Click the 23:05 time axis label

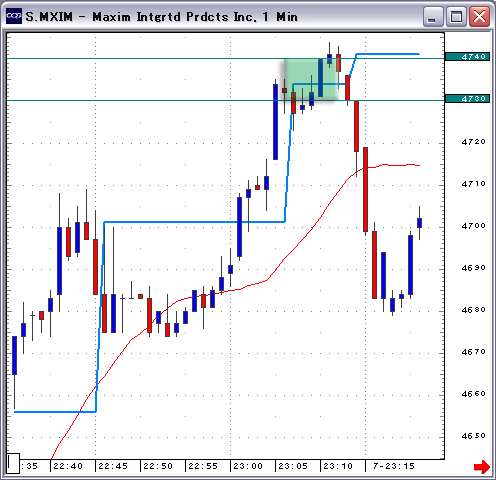[293, 466]
